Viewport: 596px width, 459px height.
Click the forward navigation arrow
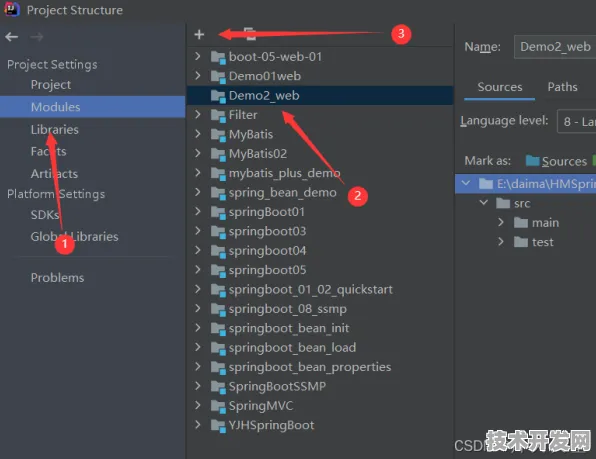(x=36, y=37)
